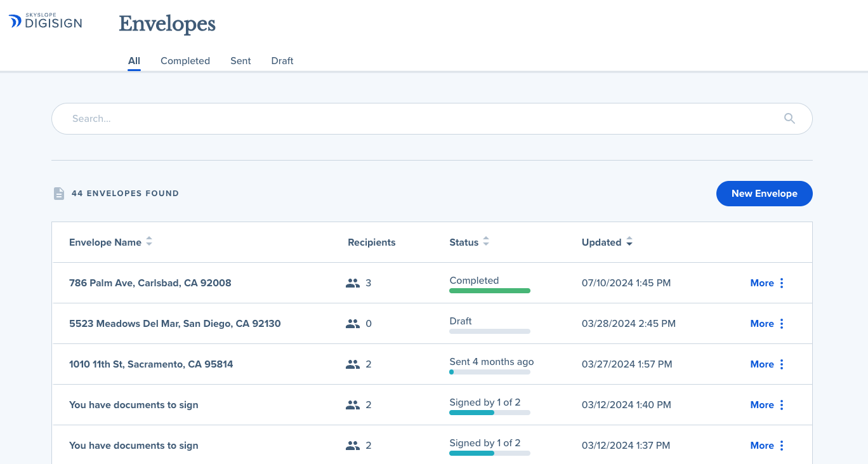Click the search magnifier icon
868x464 pixels.
pos(789,119)
